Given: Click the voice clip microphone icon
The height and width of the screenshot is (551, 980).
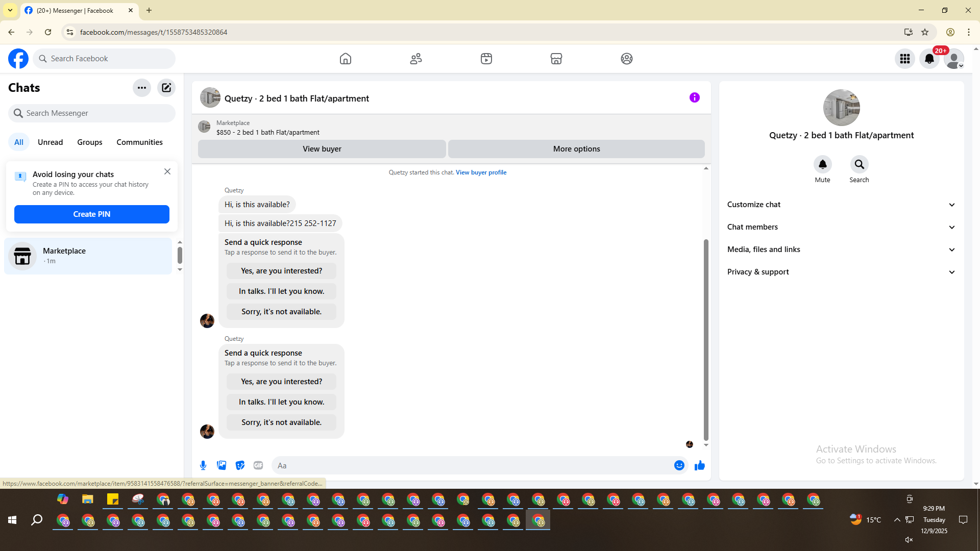Looking at the screenshot, I should pos(203,465).
